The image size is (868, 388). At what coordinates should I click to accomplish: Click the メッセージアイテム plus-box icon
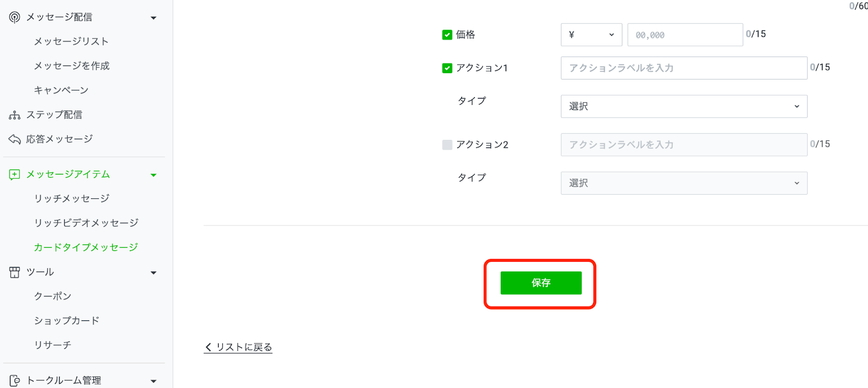pos(15,174)
